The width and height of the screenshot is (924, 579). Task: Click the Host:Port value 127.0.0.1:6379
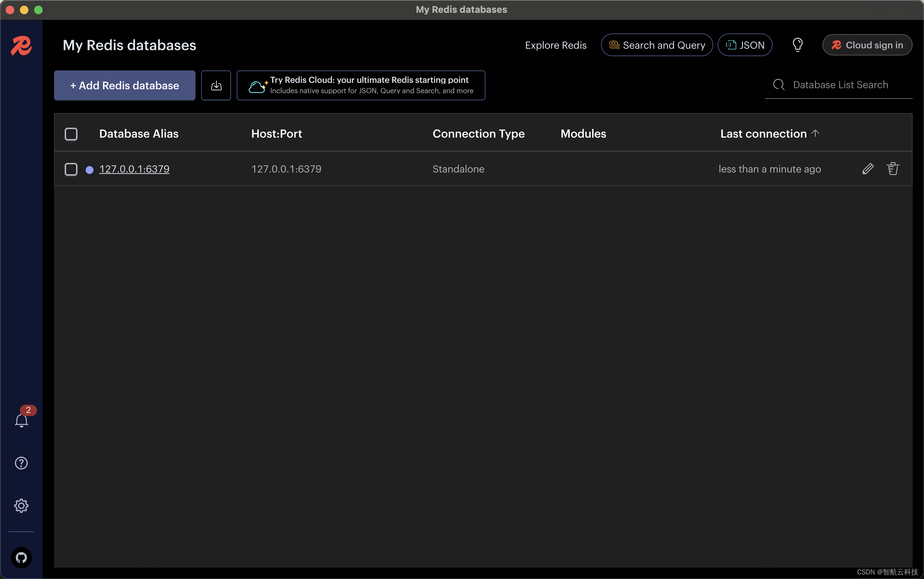click(x=286, y=169)
